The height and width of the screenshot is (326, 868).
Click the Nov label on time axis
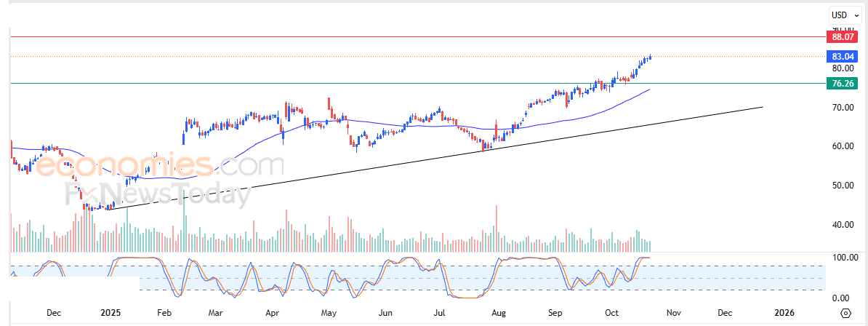click(x=673, y=313)
